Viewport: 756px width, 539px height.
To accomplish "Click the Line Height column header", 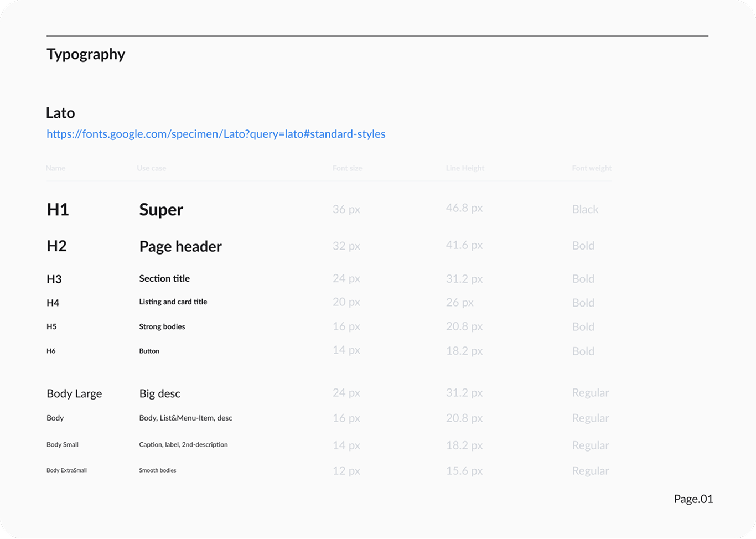I will tap(465, 168).
